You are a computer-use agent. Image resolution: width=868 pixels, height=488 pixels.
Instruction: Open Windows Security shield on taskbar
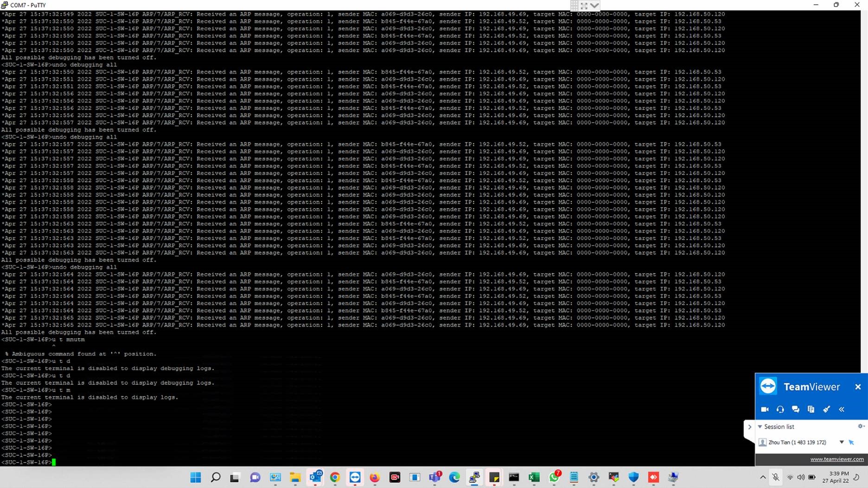634,477
